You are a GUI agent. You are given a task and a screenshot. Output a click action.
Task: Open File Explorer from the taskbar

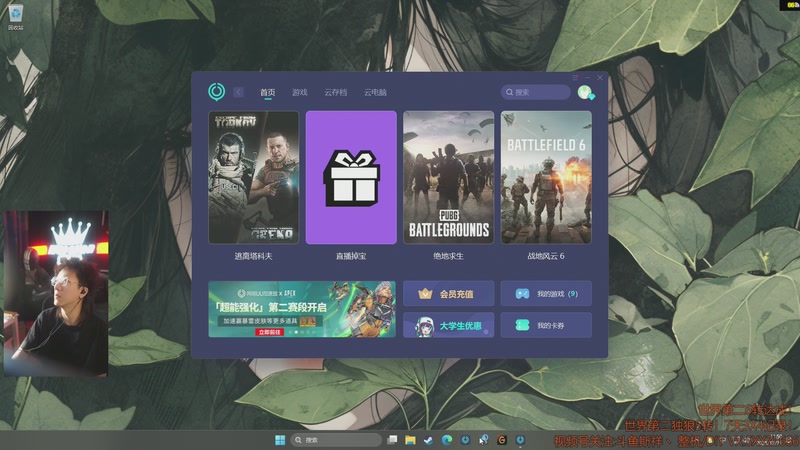click(x=410, y=440)
